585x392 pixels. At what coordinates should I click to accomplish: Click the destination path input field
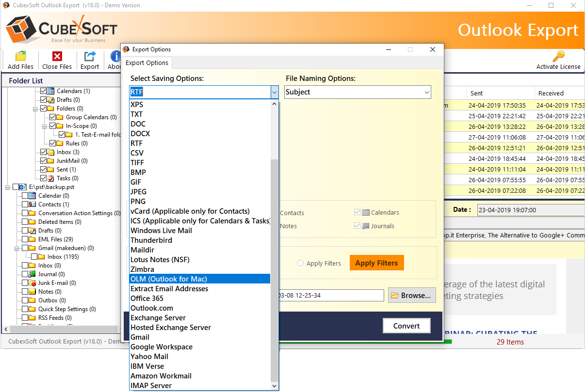331,296
